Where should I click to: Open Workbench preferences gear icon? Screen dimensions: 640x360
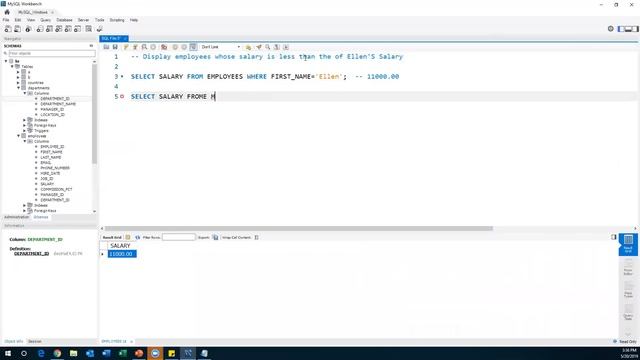tap(611, 29)
